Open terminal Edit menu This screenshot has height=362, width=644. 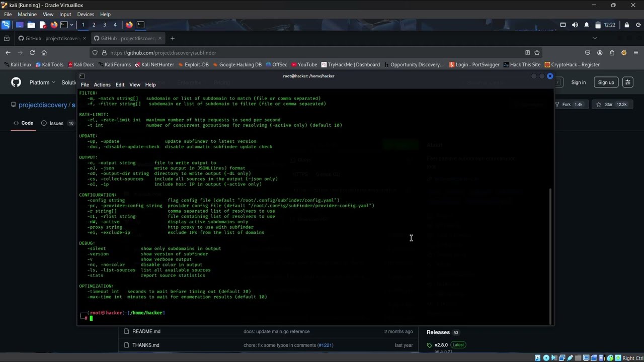click(x=120, y=85)
